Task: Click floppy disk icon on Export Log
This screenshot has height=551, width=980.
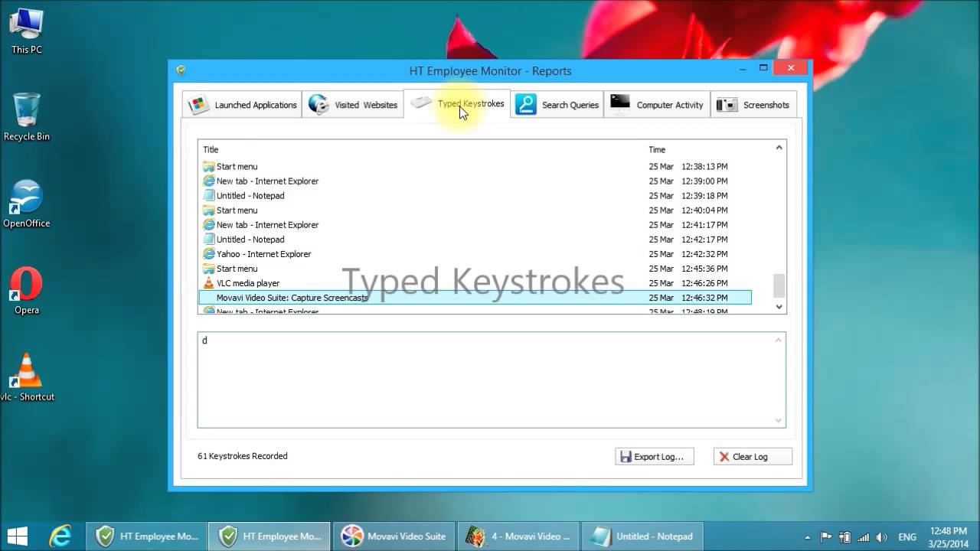Action: (x=626, y=456)
